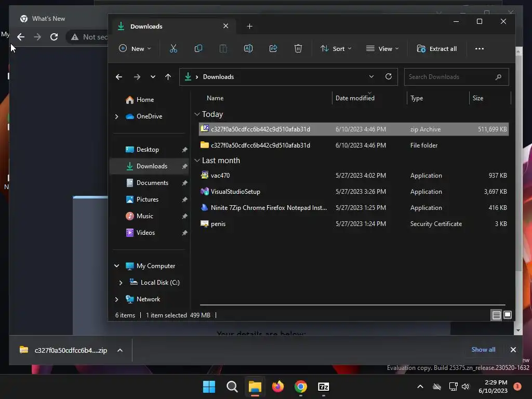The image size is (532, 399).
Task: Collapse the Last month group
Action: 197,161
